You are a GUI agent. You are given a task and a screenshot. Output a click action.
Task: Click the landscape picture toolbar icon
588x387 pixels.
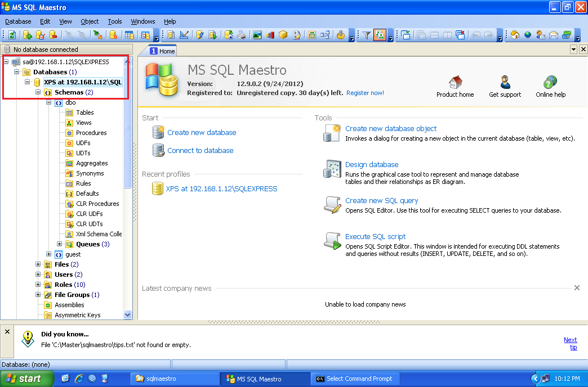[x=257, y=35]
